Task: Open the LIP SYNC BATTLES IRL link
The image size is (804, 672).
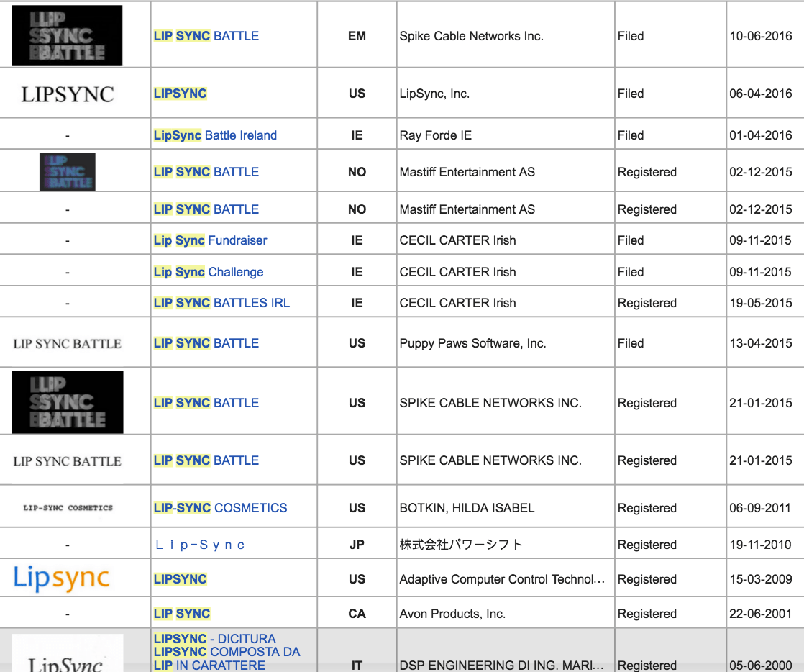Action: (221, 303)
